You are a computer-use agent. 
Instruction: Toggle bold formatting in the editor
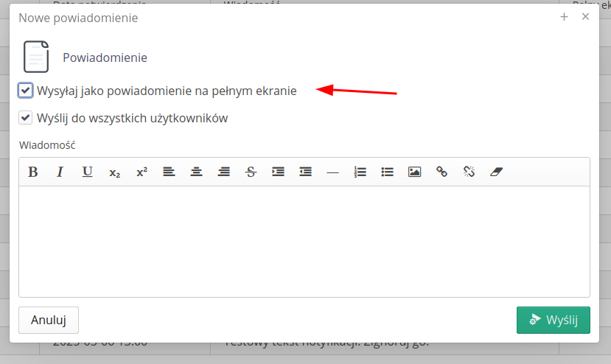coord(33,172)
